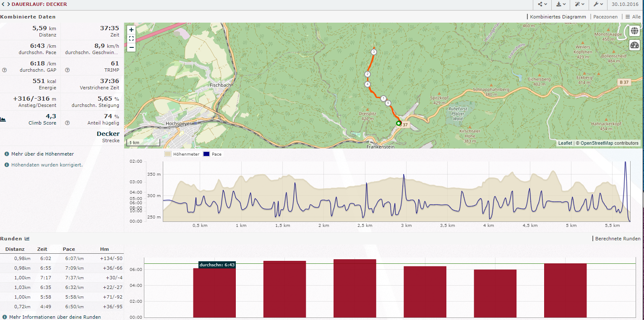Zoom in on the route map
Image resolution: width=644 pixels, height=320 pixels.
(131, 30)
